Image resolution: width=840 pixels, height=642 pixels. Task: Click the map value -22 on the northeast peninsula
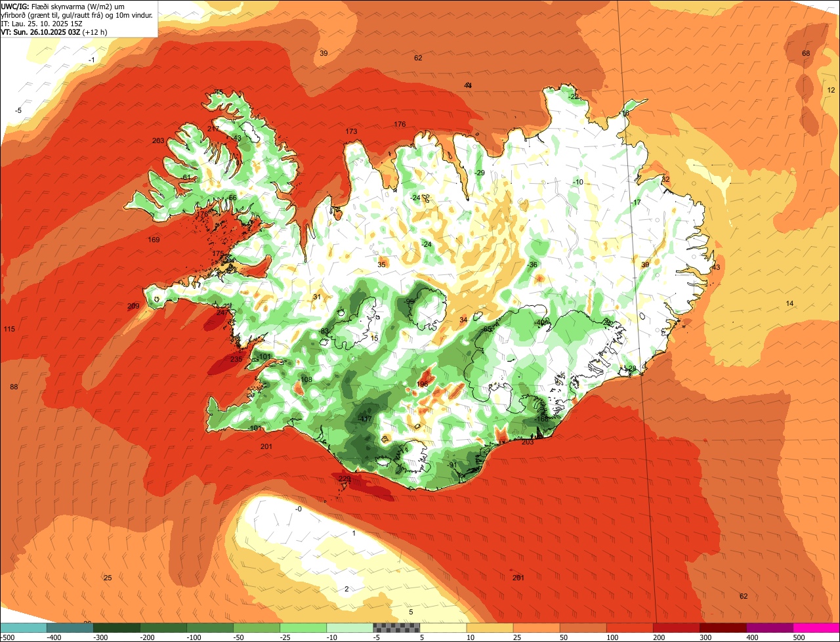click(574, 96)
